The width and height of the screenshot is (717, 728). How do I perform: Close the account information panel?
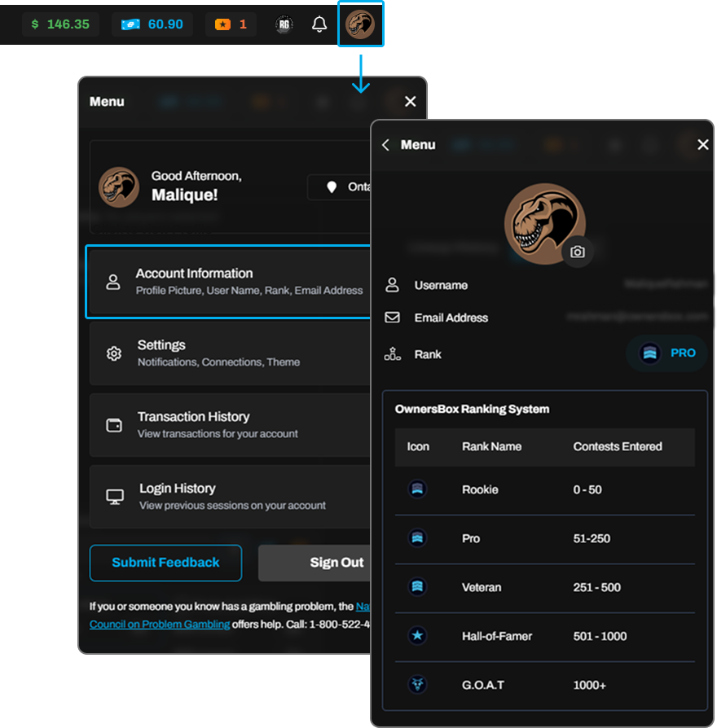(x=702, y=145)
